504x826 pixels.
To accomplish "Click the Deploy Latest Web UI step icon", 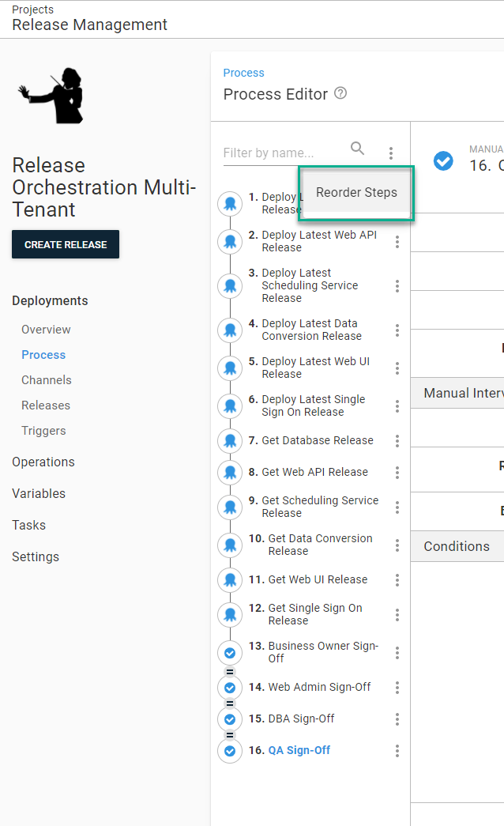I will click(x=230, y=368).
